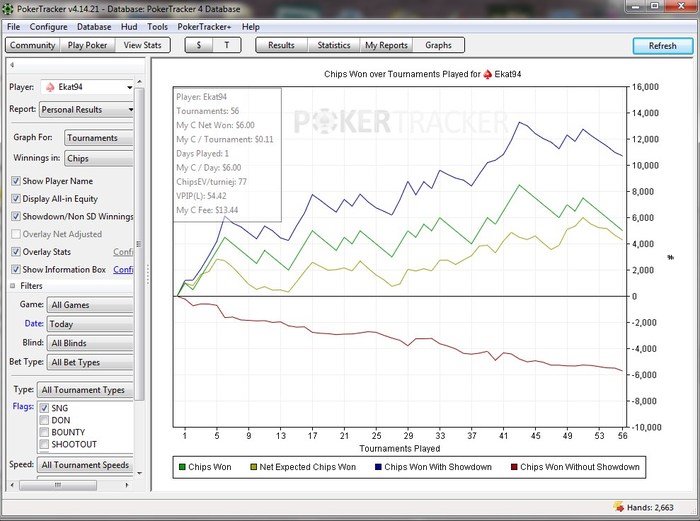The height and width of the screenshot is (521, 700).
Task: Collapse sidebar with small left arrow icon
Action: 12,65
